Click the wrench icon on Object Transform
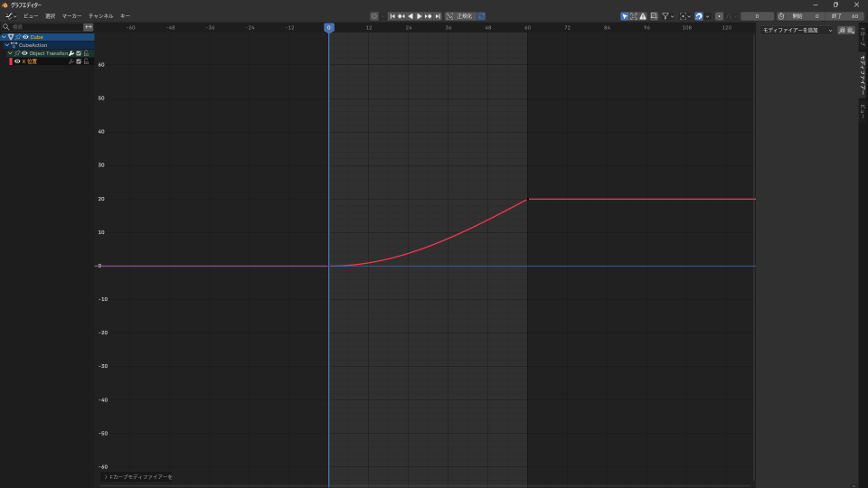Viewport: 868px width, 488px height. coord(71,53)
